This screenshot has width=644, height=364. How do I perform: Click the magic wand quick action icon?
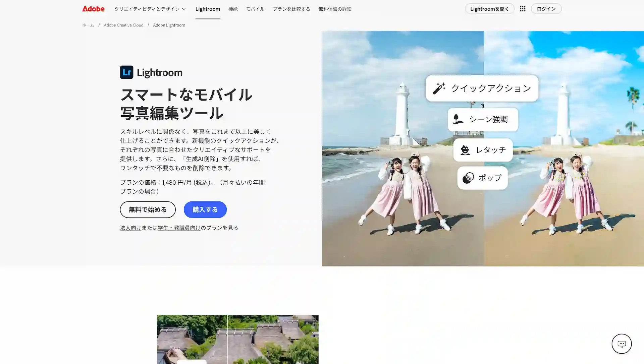point(439,88)
